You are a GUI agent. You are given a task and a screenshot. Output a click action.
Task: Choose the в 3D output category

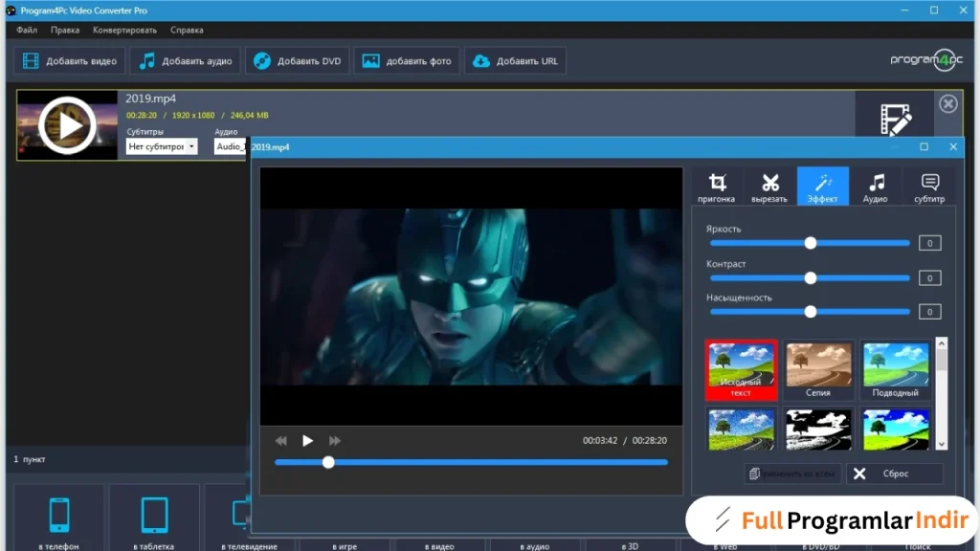[630, 546]
